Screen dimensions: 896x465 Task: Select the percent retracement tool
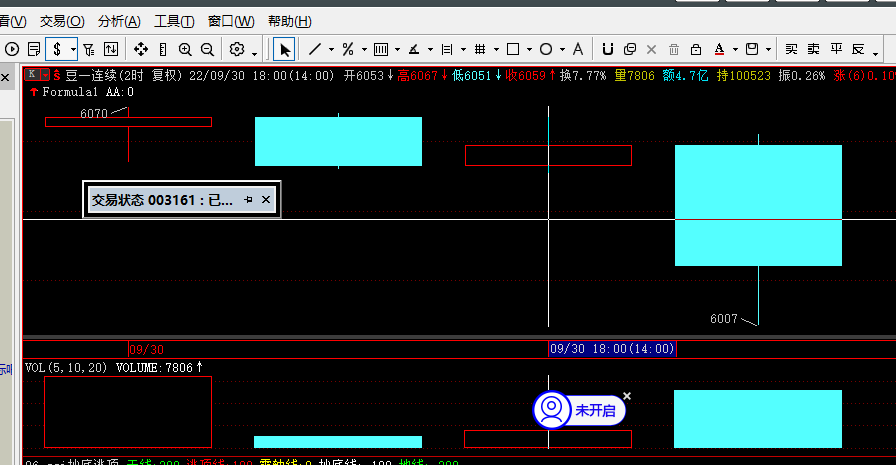coord(347,49)
